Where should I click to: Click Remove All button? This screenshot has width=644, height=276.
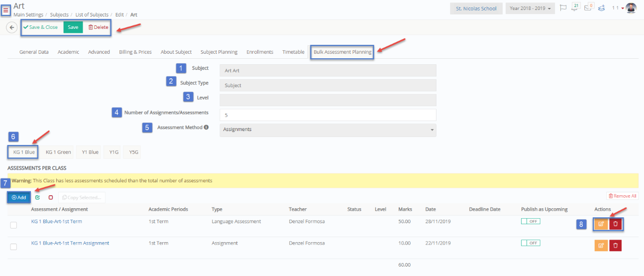pos(623,196)
